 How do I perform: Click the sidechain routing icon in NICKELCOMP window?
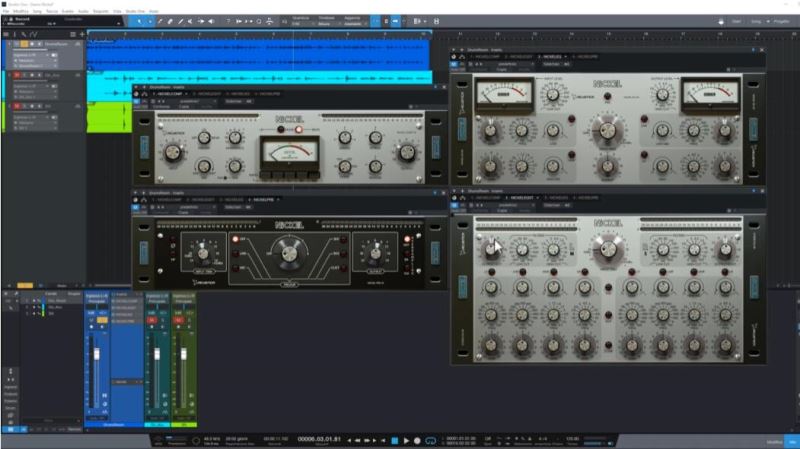[x=144, y=94]
